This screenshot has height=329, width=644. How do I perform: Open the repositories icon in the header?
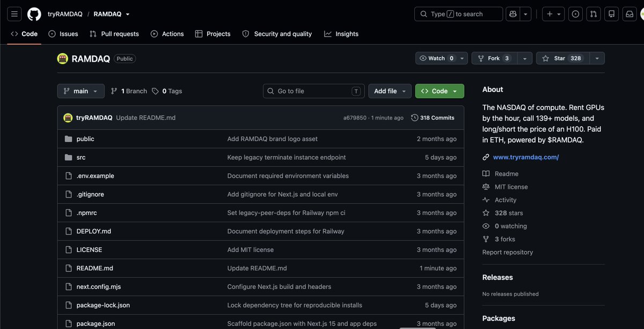click(x=611, y=14)
